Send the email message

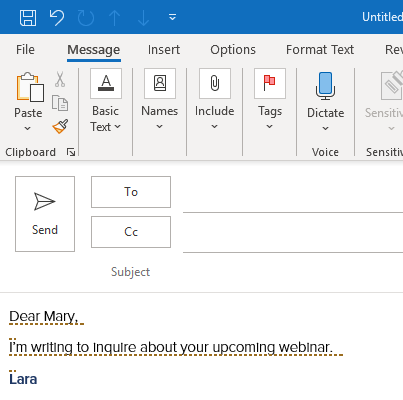(45, 214)
